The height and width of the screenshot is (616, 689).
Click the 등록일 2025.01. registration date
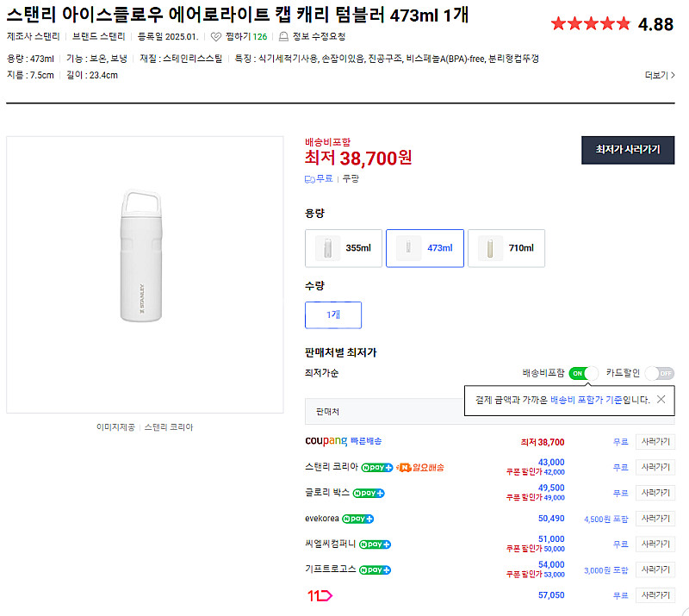pos(168,36)
